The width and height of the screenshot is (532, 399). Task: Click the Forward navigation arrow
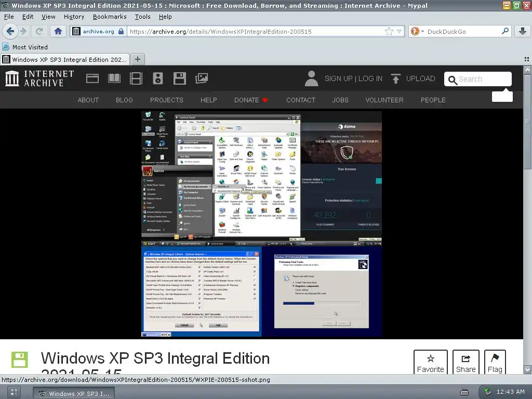click(x=23, y=32)
